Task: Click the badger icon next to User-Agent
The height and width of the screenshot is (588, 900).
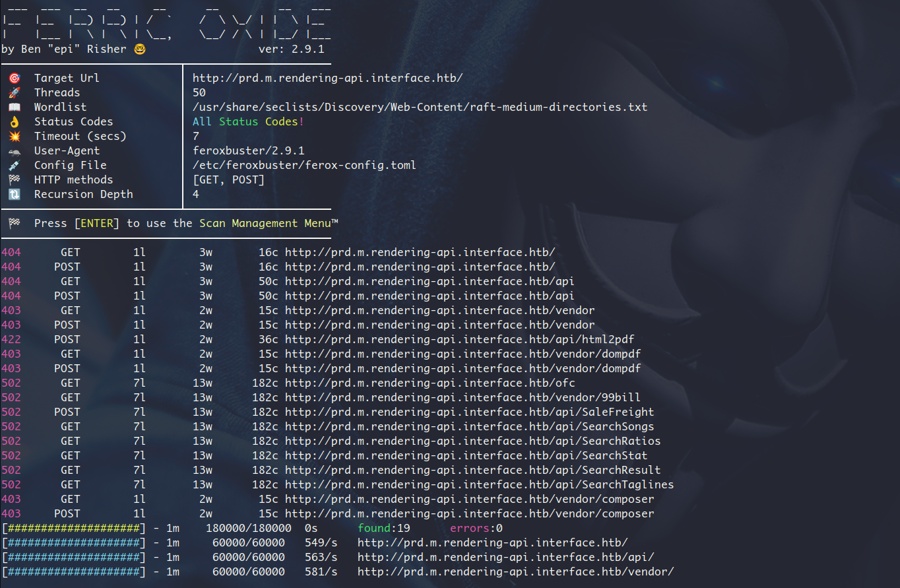Action: [15, 150]
